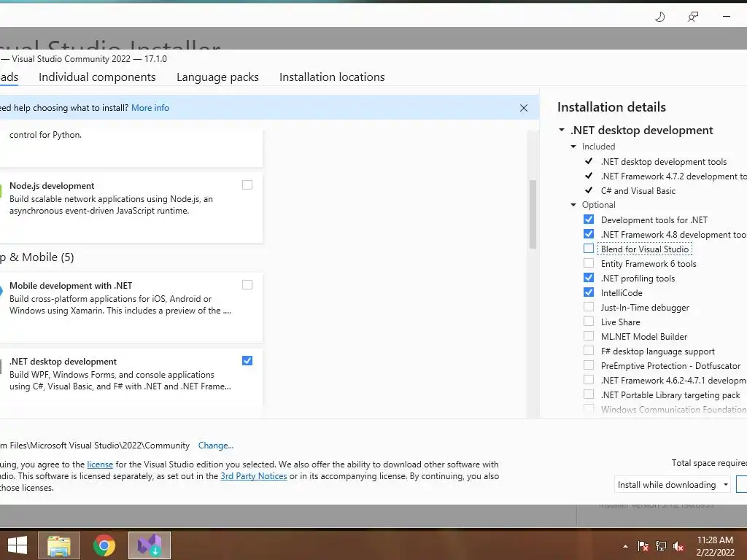
Task: Click the workloads list vertical scrollbar thumb
Action: (533, 214)
